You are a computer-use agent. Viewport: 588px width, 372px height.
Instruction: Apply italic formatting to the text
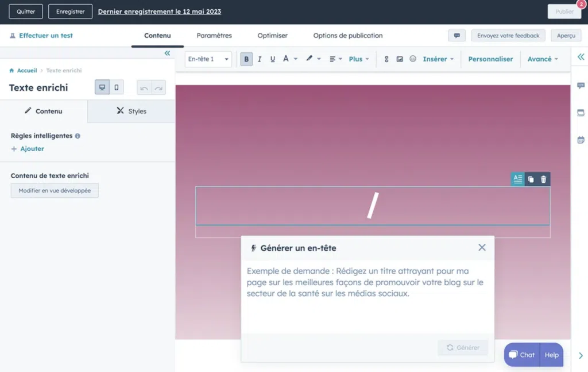tap(259, 59)
